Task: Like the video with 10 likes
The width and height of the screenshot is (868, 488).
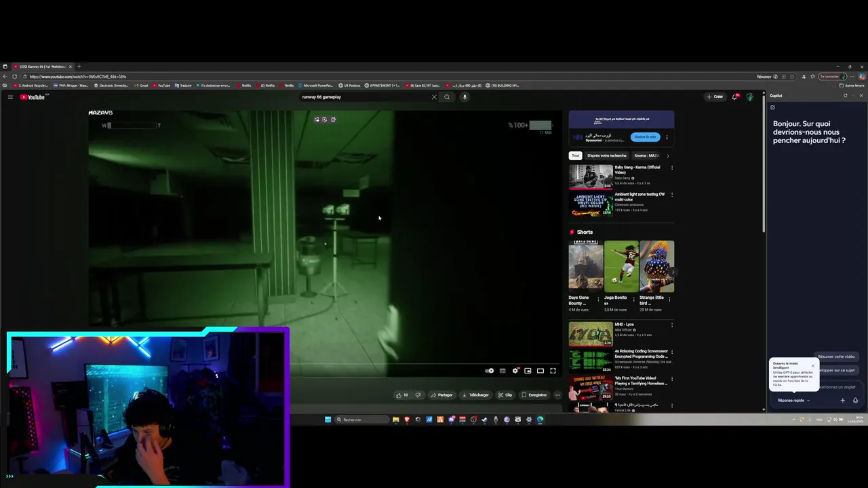Action: coord(402,395)
